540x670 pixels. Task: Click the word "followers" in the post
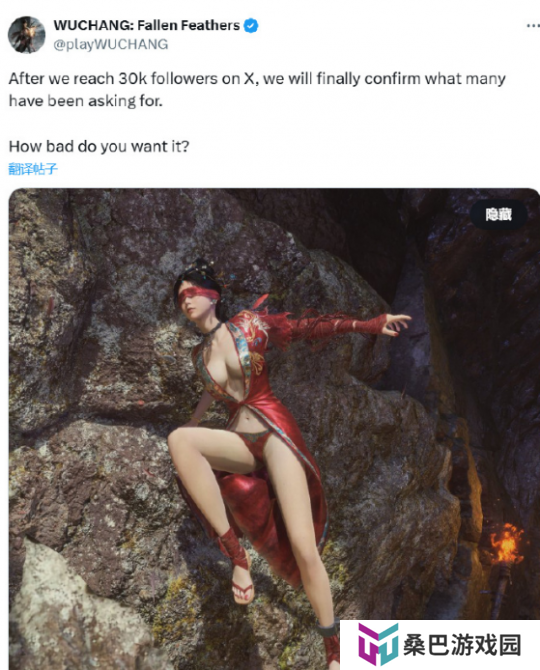[x=184, y=79]
